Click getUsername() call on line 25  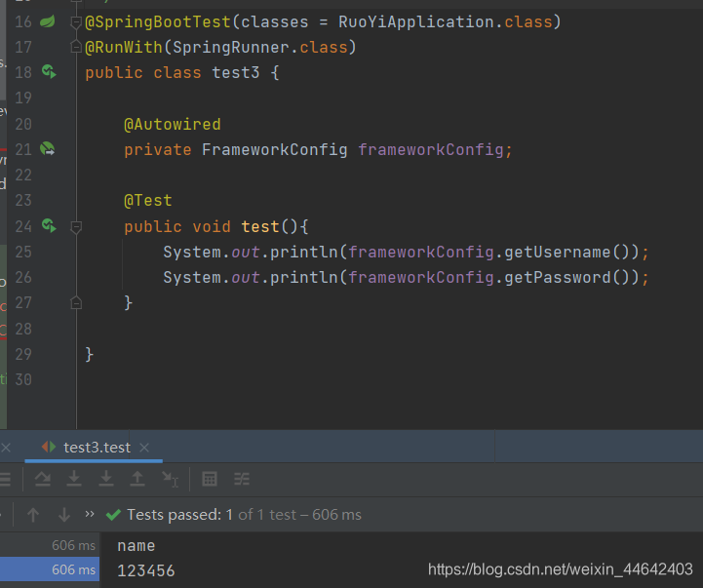click(566, 252)
